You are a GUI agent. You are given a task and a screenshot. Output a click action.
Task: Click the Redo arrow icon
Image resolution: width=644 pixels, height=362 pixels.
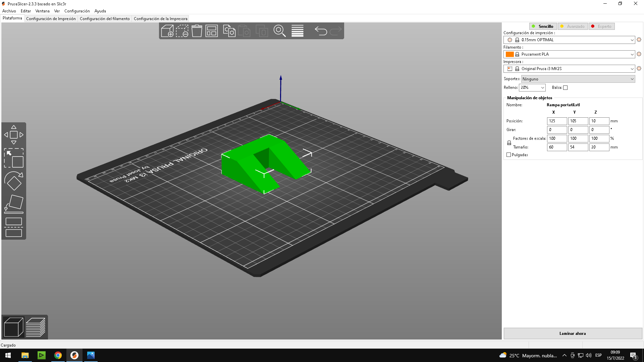click(336, 31)
